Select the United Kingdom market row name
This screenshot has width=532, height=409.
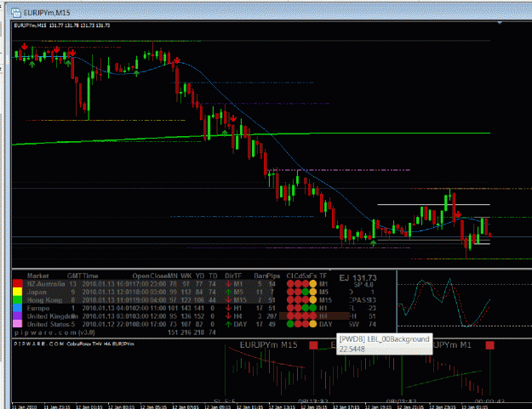pos(50,316)
